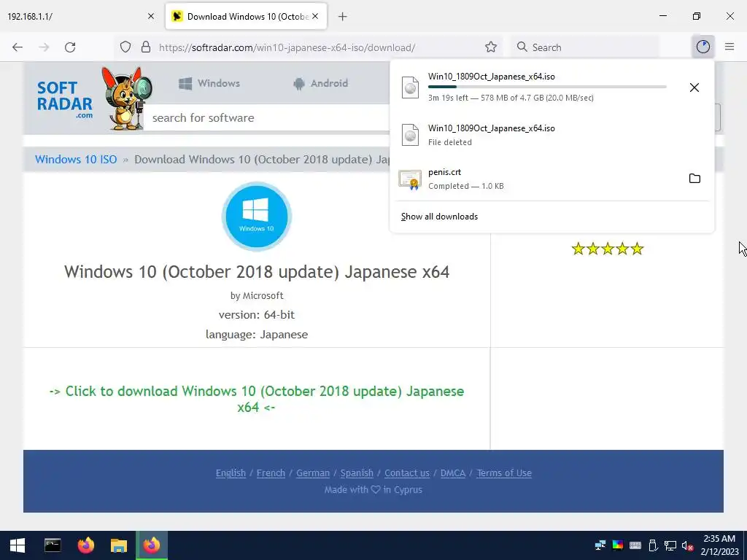Screen dimensions: 747x560
Task: Open the Windows Start menu
Action: pyautogui.click(x=18, y=545)
